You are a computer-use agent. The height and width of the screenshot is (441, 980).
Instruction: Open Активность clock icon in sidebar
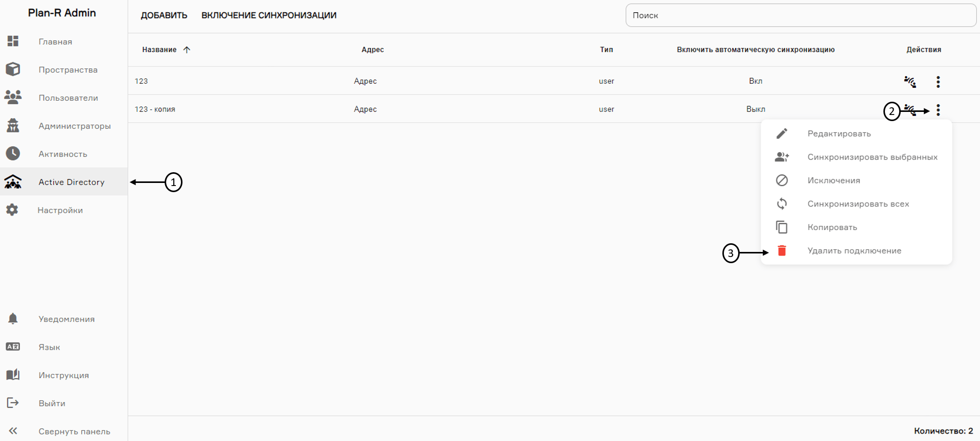point(13,154)
